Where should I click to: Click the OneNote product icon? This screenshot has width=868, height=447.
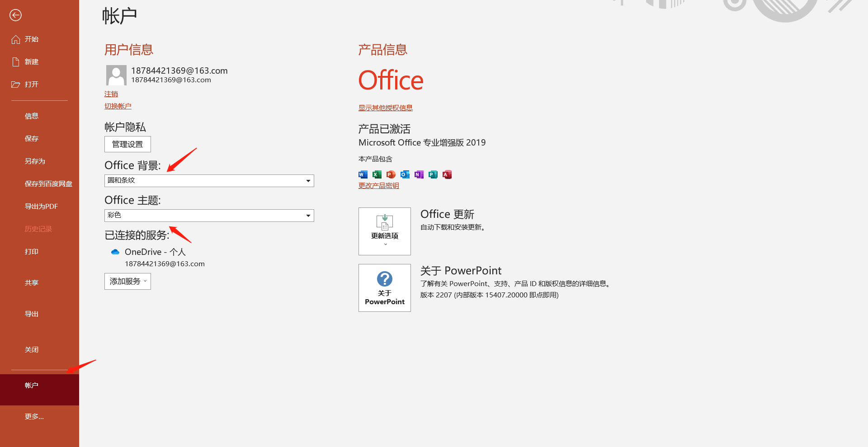click(x=419, y=175)
